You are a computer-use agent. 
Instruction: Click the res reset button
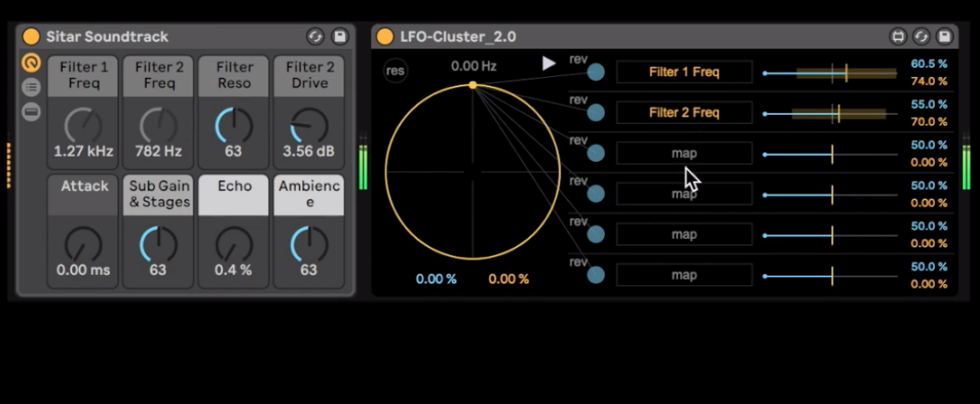pyautogui.click(x=395, y=70)
